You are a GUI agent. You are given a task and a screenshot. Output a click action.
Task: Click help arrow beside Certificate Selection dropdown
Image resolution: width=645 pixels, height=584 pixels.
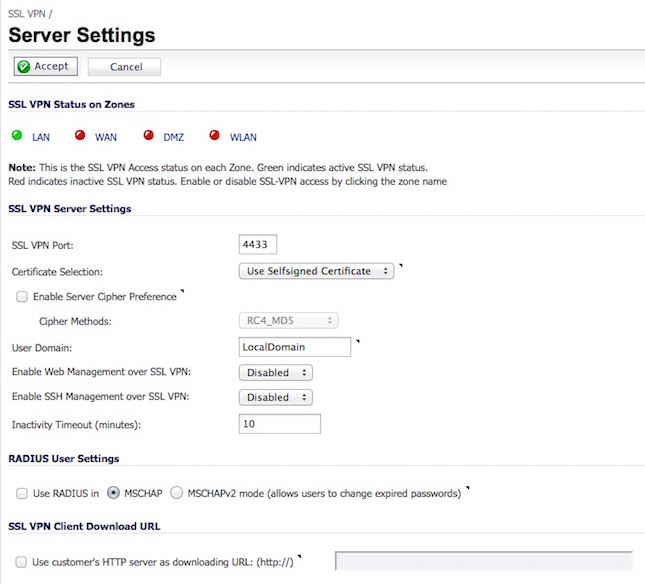click(x=401, y=266)
